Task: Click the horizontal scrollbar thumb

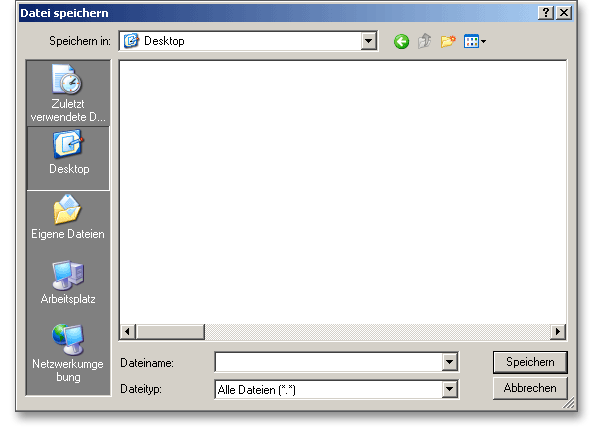Action: [171, 332]
